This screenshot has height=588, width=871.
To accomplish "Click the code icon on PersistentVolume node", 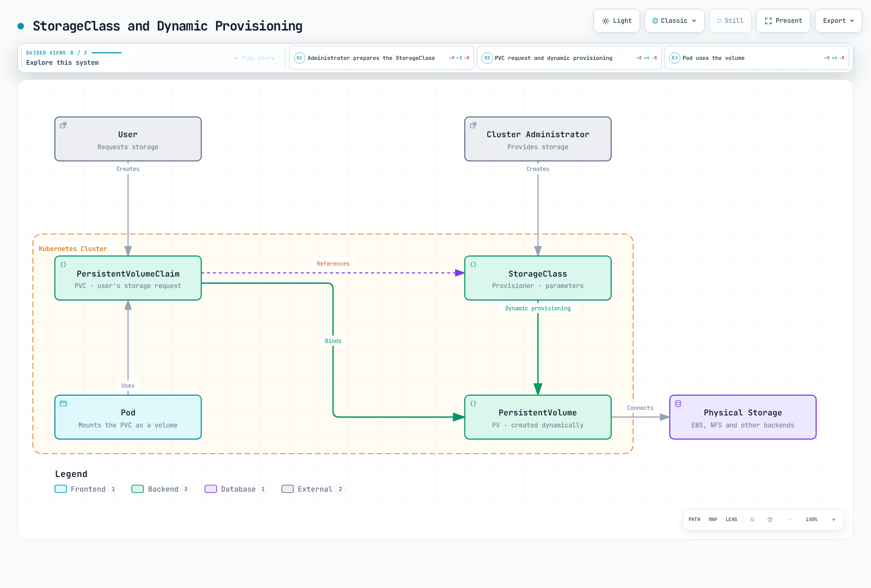I will tap(473, 403).
